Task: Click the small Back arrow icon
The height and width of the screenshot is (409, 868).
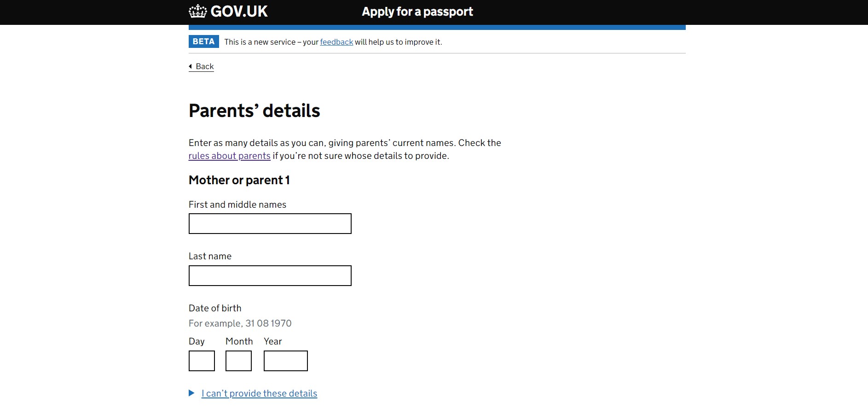Action: [191, 66]
